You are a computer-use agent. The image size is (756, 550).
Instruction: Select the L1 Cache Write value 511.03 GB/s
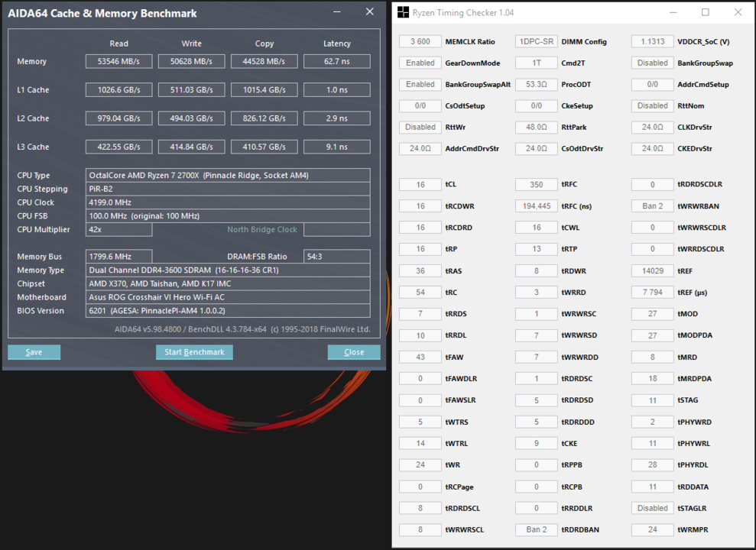[x=191, y=89]
